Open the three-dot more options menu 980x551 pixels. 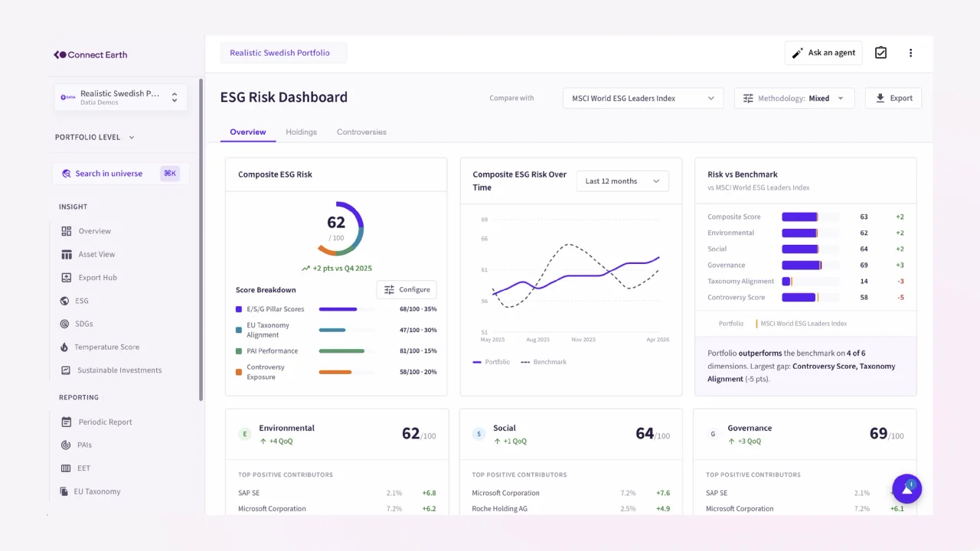[x=910, y=53]
